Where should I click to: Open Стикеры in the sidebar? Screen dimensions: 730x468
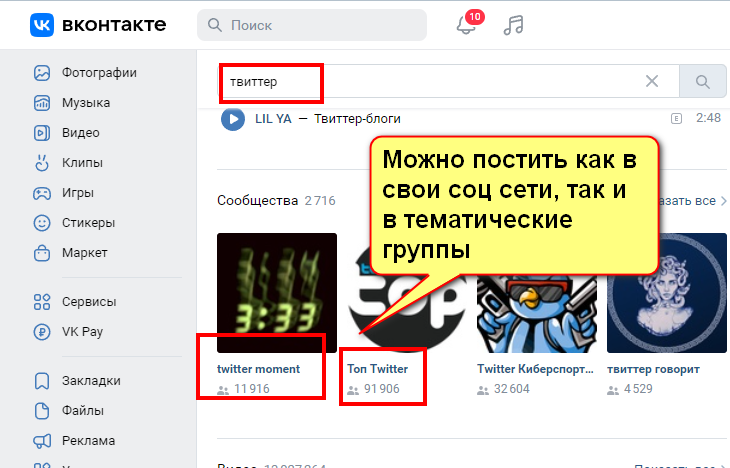tap(88, 223)
